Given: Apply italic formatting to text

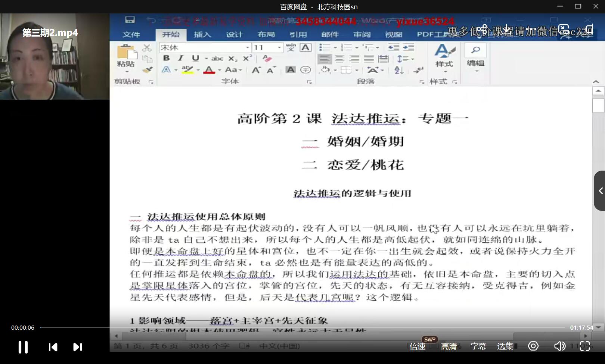Looking at the screenshot, I should coord(180,58).
